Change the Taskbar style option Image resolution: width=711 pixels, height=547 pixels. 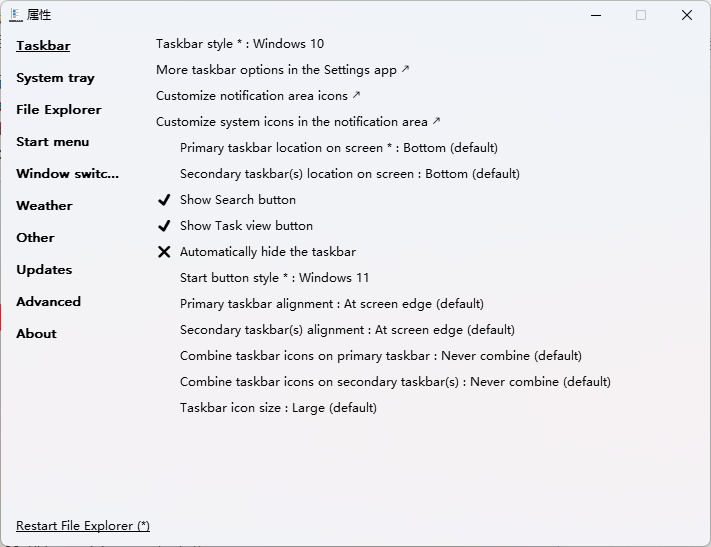(240, 44)
